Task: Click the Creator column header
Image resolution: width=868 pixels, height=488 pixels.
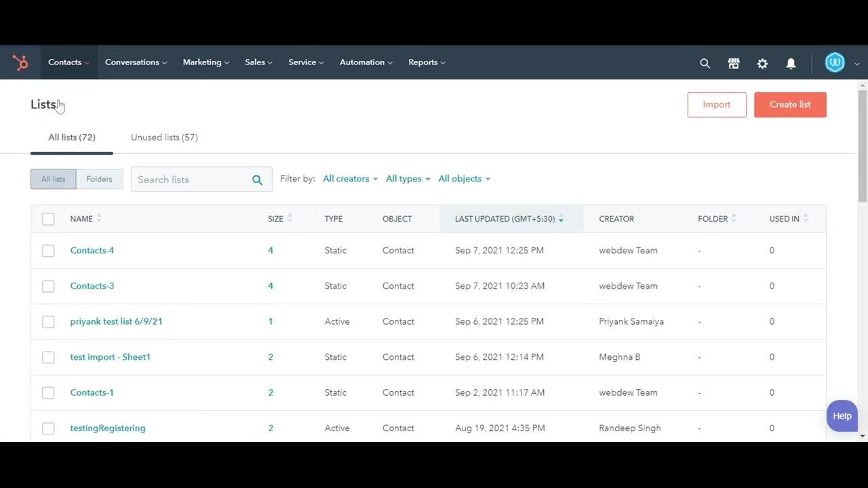Action: tap(616, 219)
